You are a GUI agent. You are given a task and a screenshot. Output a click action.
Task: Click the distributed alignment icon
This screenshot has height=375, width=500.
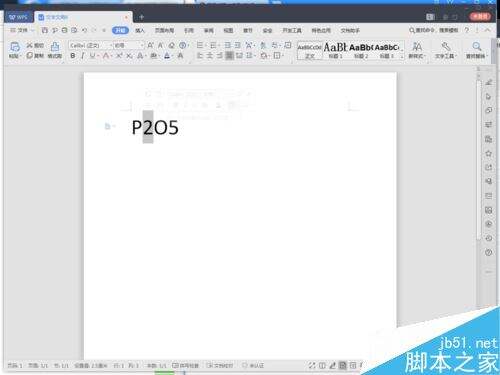point(239,56)
